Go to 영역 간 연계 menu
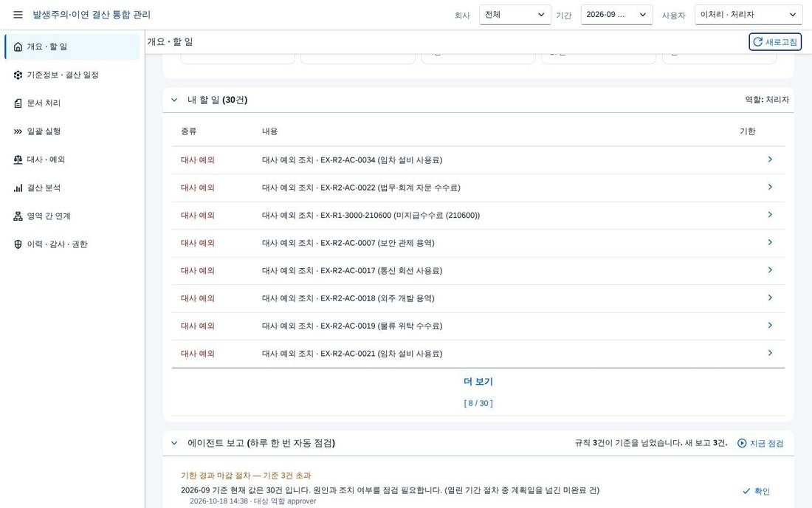The height and width of the screenshot is (508, 812). tap(72, 216)
